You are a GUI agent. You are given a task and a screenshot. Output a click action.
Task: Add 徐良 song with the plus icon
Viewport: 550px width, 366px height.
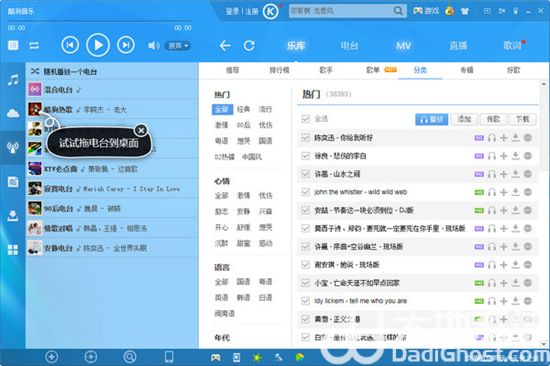(504, 156)
